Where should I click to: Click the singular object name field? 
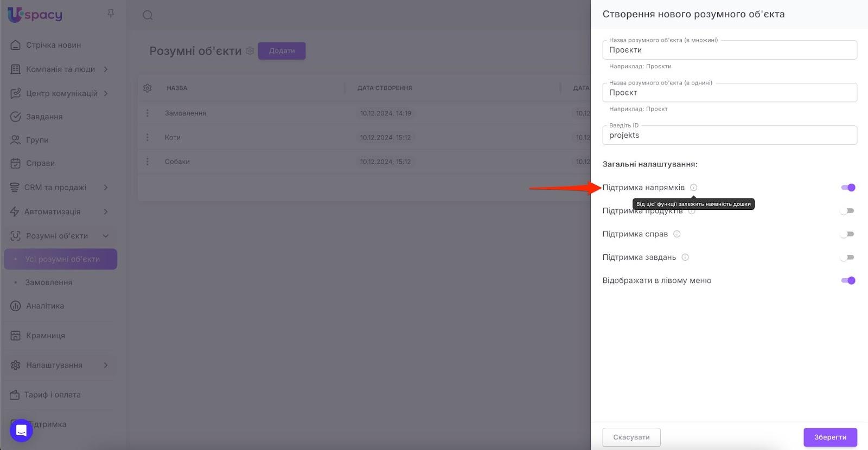coord(730,93)
